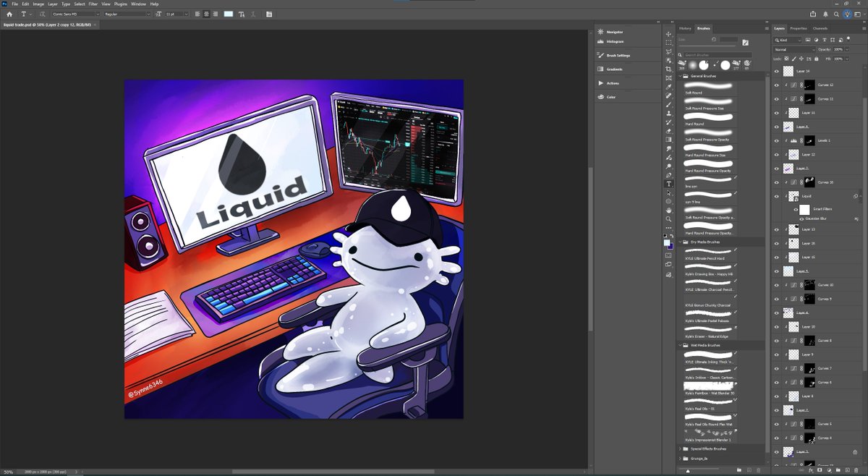868x476 pixels.
Task: Click the foreground color swatch
Action: point(668,243)
